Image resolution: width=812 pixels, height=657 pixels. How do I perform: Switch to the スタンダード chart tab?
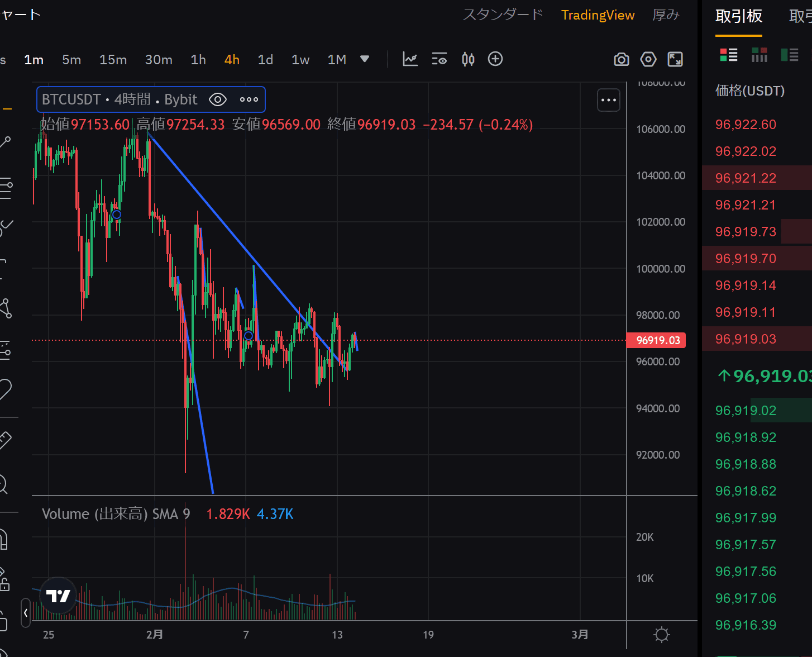(x=503, y=15)
